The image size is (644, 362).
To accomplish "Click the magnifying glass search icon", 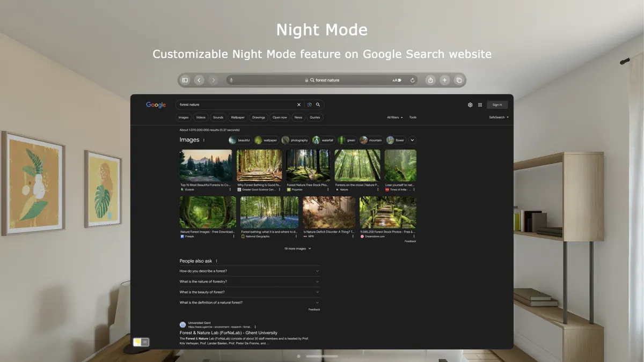I will coord(318,105).
